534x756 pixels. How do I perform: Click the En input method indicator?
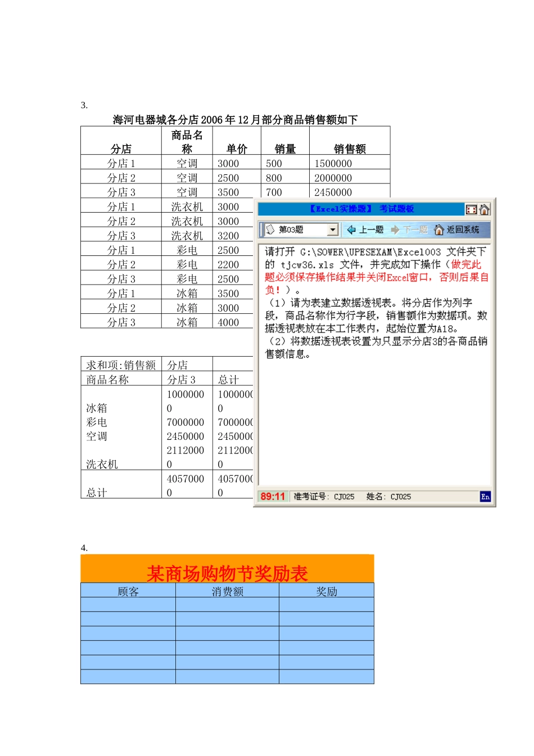click(485, 497)
